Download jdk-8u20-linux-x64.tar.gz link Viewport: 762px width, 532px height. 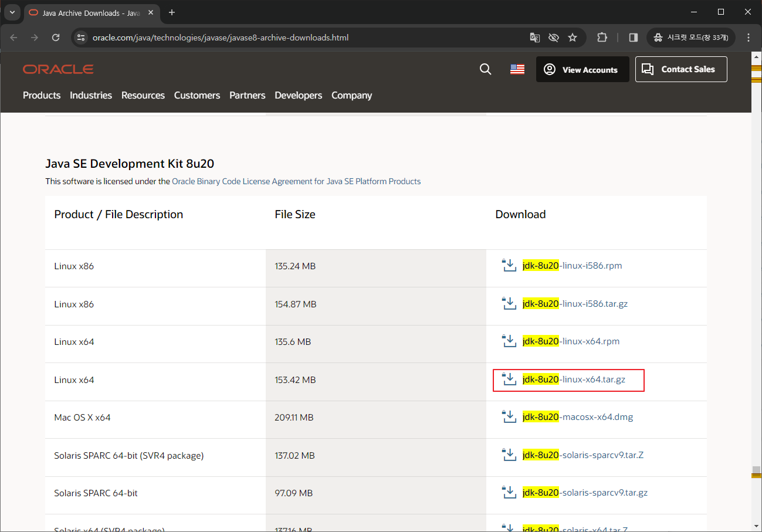pos(574,379)
